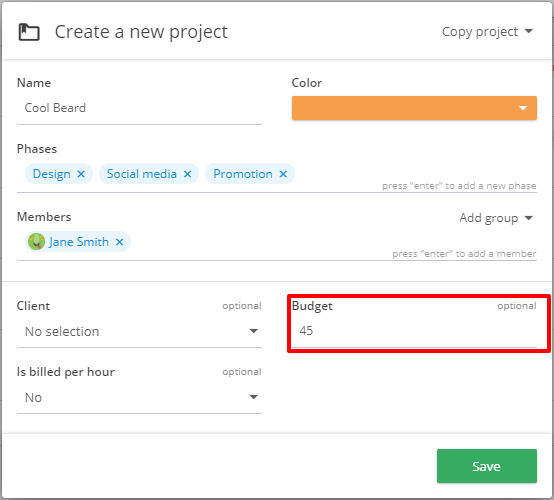Click the Jane Smith member name
Screen dimensions: 554x500
click(x=79, y=242)
